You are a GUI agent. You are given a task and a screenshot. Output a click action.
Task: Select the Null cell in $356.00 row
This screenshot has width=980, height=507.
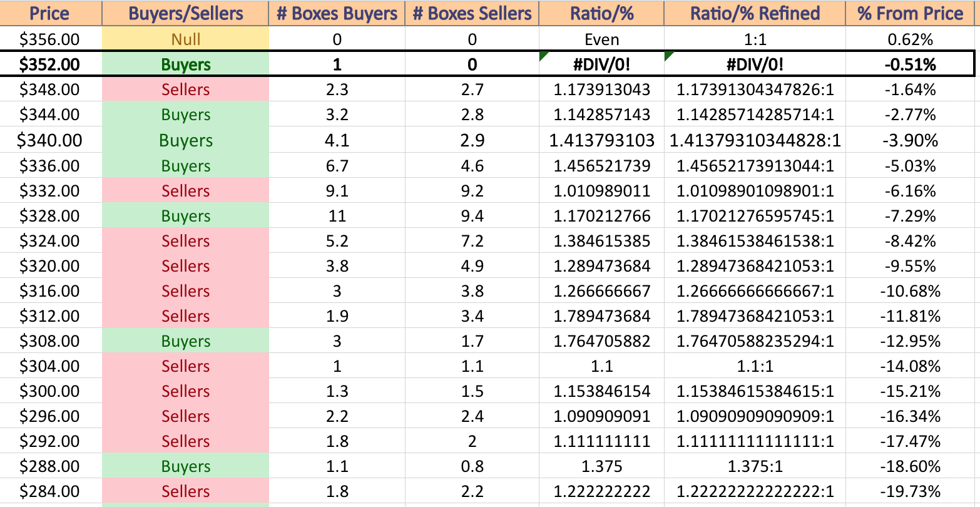pos(185,39)
